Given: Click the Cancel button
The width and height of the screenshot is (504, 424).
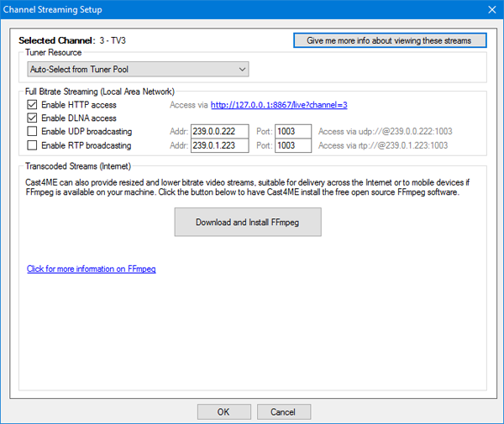Looking at the screenshot, I should click(284, 411).
